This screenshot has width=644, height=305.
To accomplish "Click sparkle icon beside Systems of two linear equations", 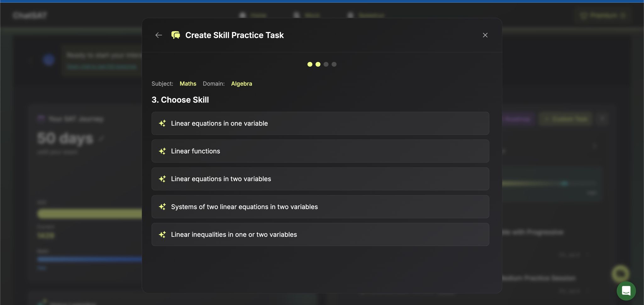I will [x=162, y=207].
